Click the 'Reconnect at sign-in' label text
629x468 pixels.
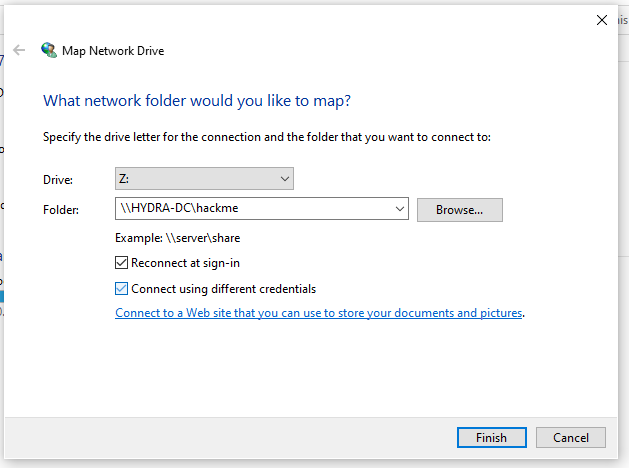(185, 263)
